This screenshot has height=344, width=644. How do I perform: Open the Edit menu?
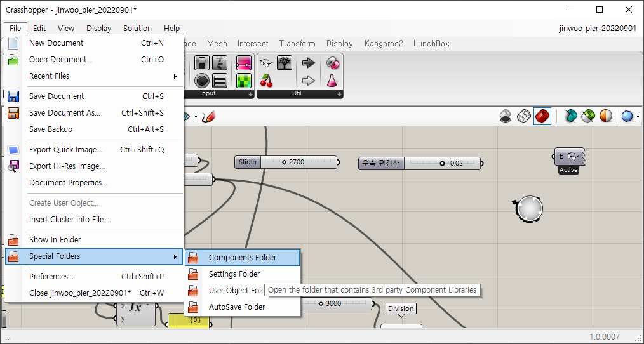click(x=39, y=29)
